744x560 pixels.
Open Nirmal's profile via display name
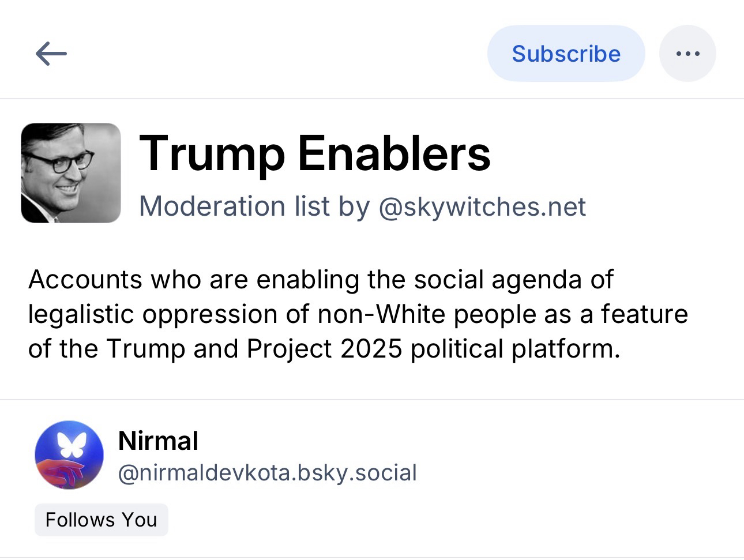[x=158, y=441]
